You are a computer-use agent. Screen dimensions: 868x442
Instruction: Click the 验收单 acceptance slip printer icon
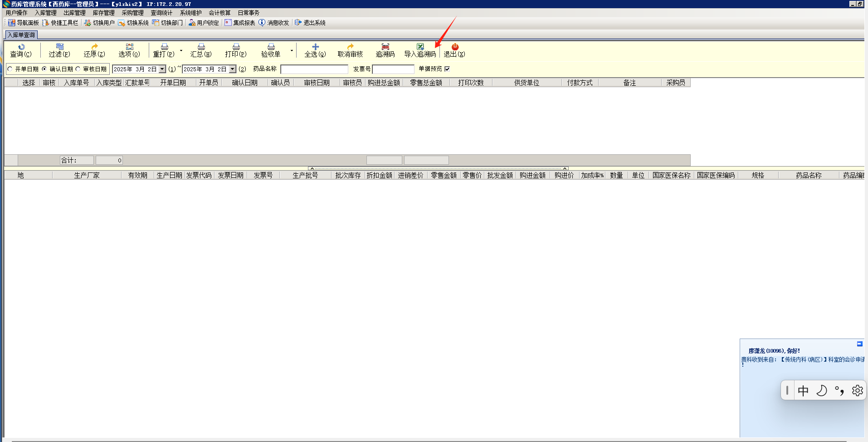point(271,47)
